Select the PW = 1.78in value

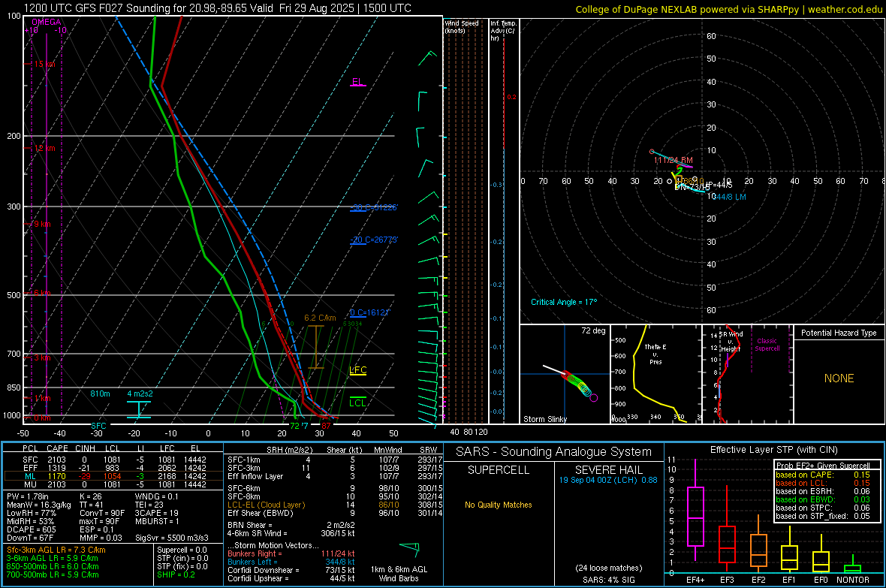[28, 496]
